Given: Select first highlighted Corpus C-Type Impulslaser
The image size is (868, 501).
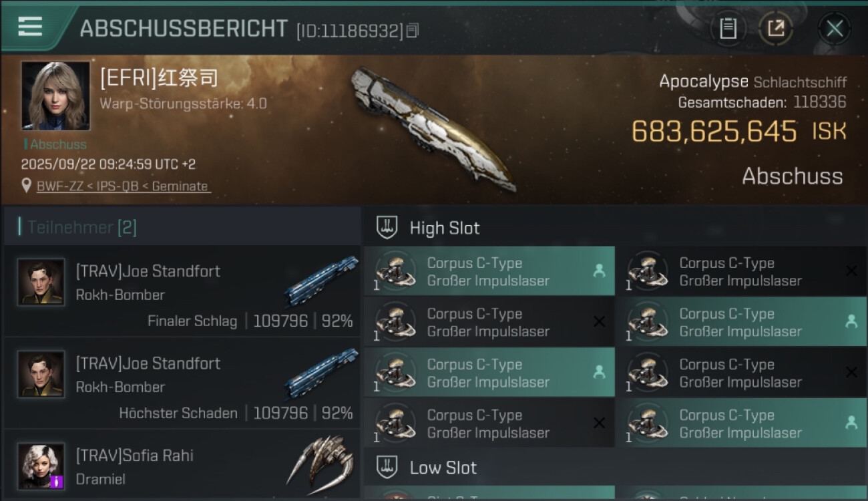Looking at the screenshot, I should pos(489,271).
